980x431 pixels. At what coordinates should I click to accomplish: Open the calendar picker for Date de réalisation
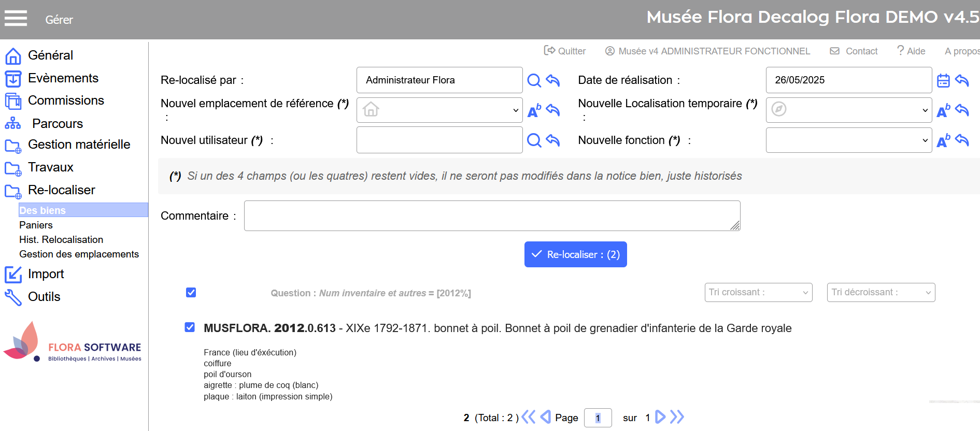943,80
